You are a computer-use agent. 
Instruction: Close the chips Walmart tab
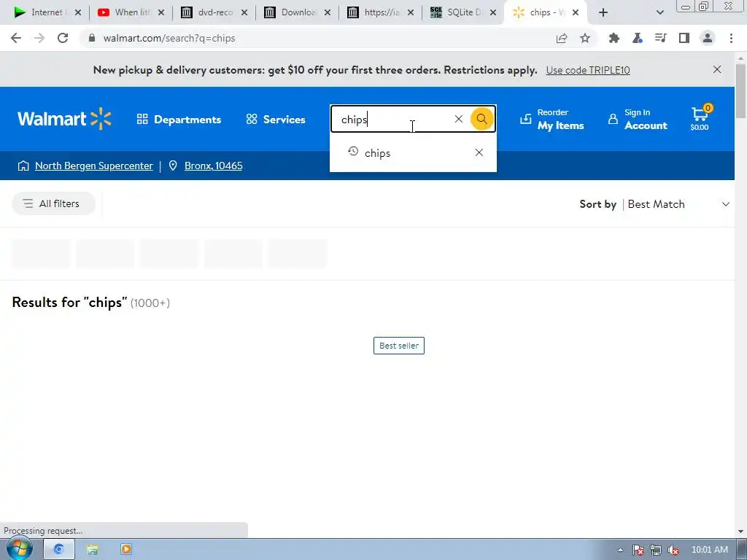pyautogui.click(x=576, y=12)
